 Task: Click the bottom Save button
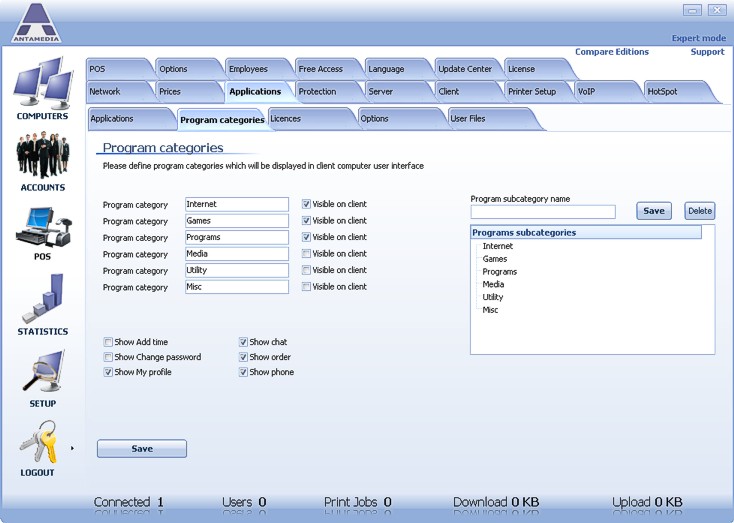[142, 449]
